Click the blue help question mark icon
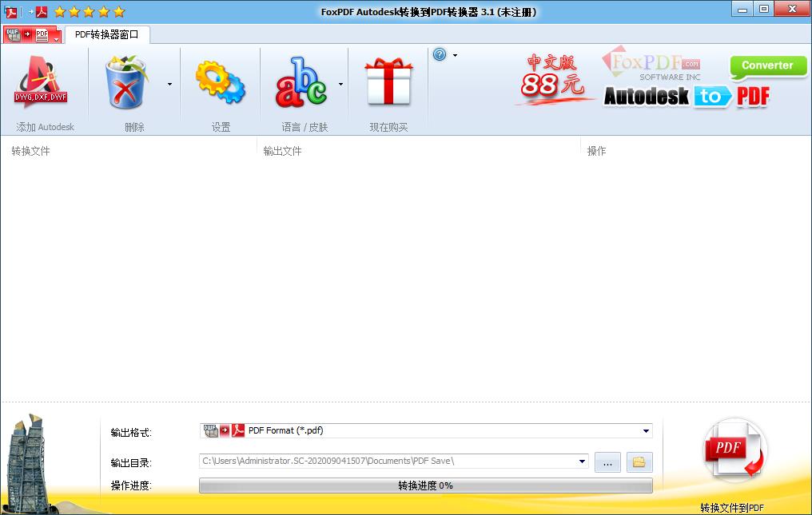Image resolution: width=812 pixels, height=515 pixels. pos(440,54)
